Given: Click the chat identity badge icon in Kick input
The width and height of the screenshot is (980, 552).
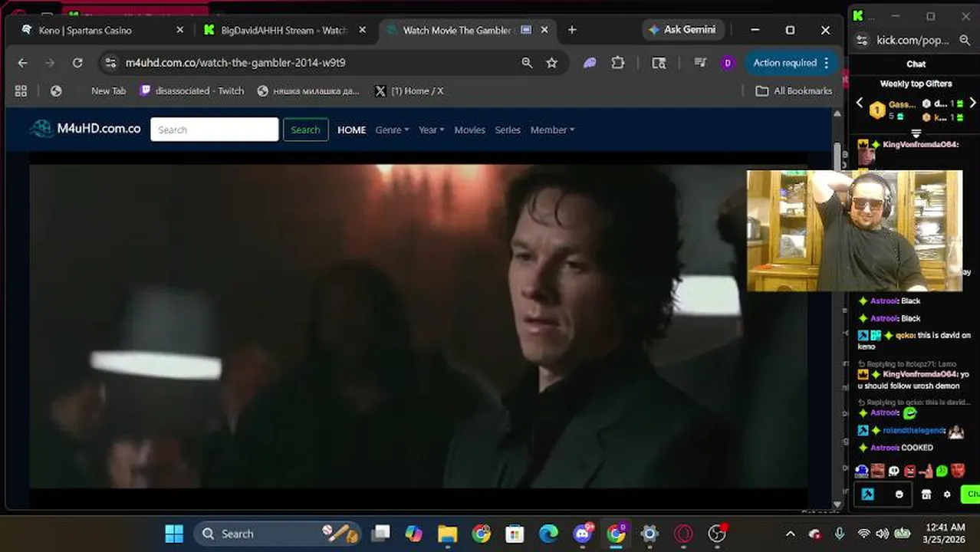Looking at the screenshot, I should [867, 495].
